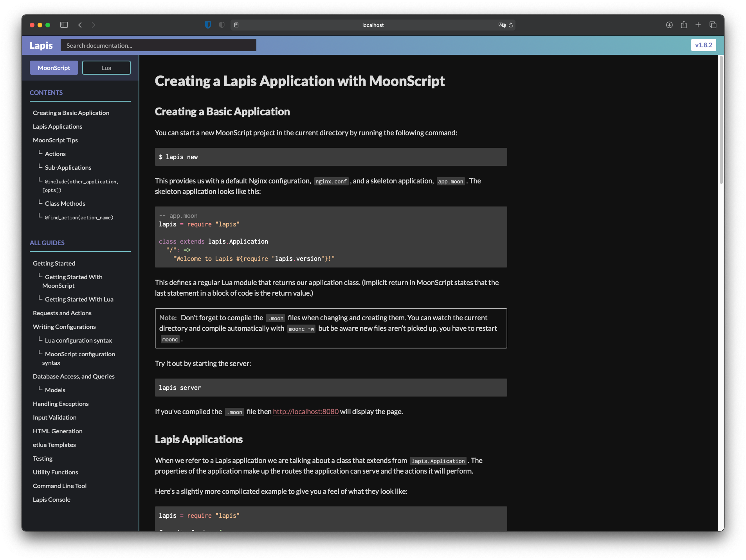Focus the localhost address bar
Viewport: 746px width, 560px height.
click(x=373, y=25)
